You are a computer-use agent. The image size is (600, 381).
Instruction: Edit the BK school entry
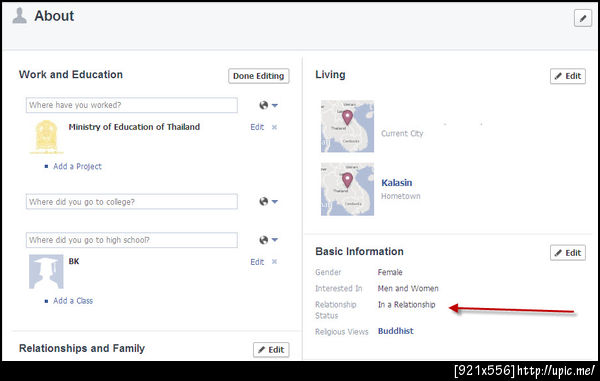click(257, 262)
